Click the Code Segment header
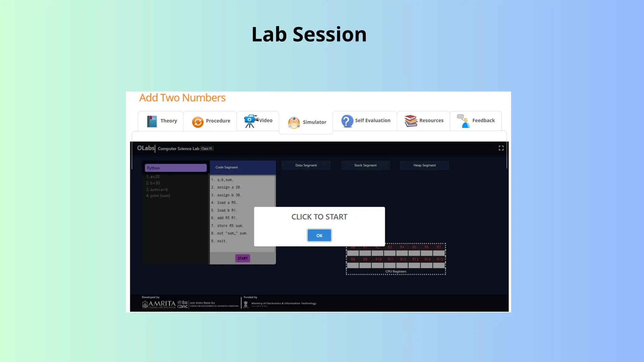 click(x=243, y=167)
